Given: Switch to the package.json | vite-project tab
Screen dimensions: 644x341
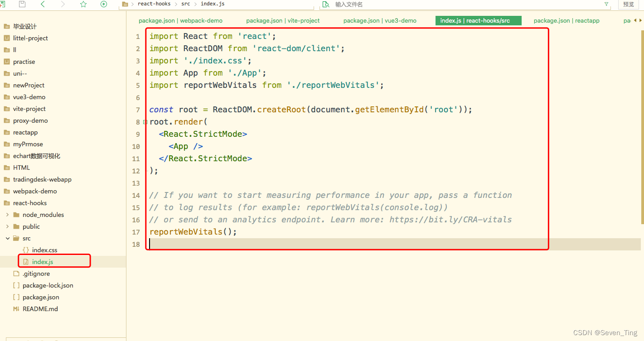Looking at the screenshot, I should (x=284, y=20).
